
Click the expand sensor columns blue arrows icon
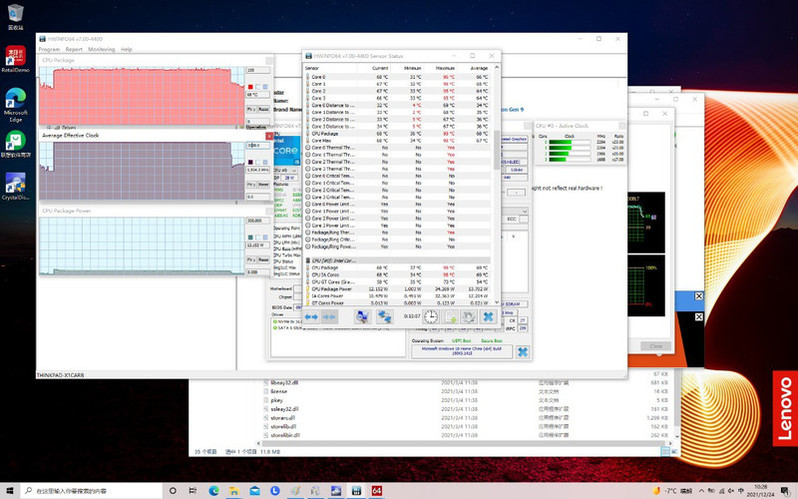[312, 316]
